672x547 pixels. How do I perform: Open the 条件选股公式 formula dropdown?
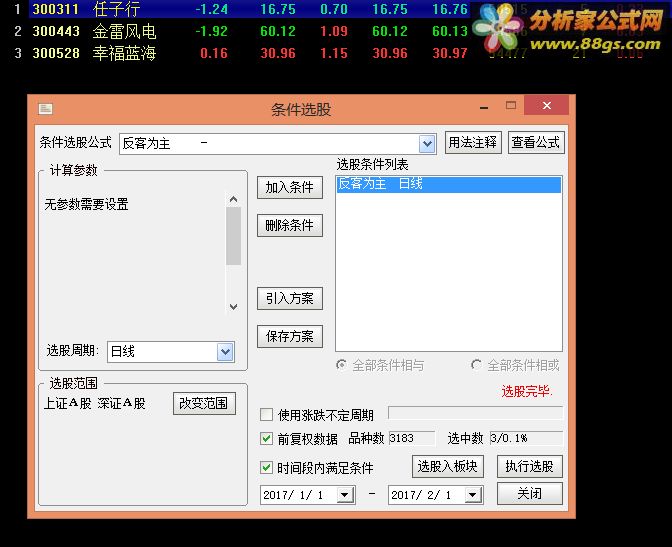427,144
